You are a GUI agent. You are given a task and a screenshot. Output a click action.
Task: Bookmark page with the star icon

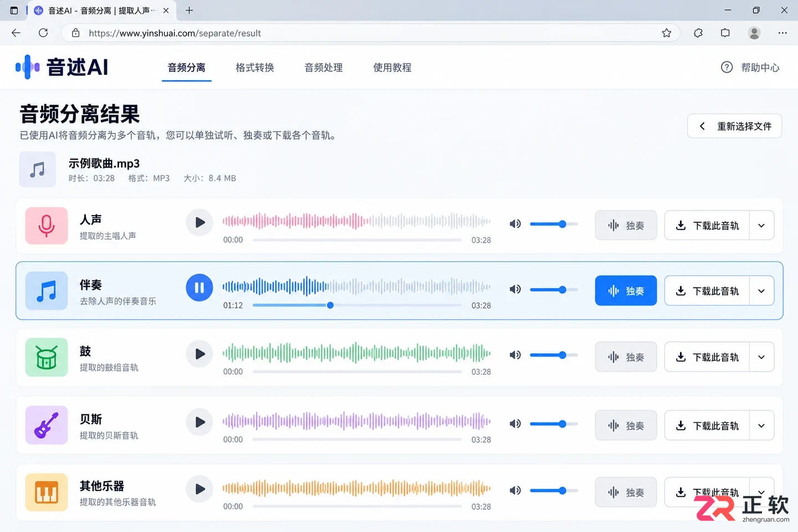click(667, 33)
